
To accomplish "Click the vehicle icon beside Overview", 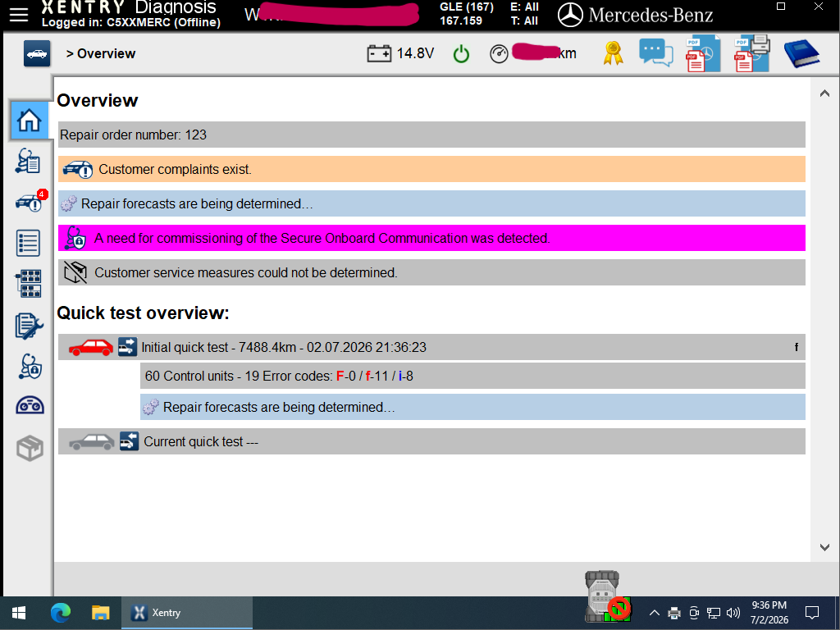I will click(37, 53).
